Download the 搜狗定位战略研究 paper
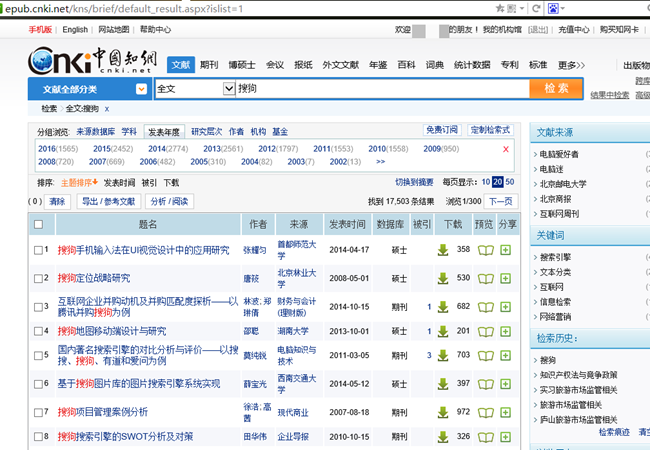Image resolution: width=650 pixels, height=450 pixels. pos(443,278)
